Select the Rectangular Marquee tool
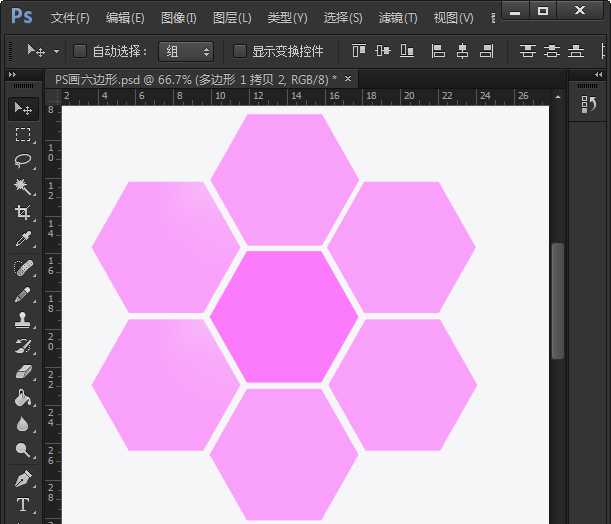This screenshot has height=524, width=611. coord(22,134)
